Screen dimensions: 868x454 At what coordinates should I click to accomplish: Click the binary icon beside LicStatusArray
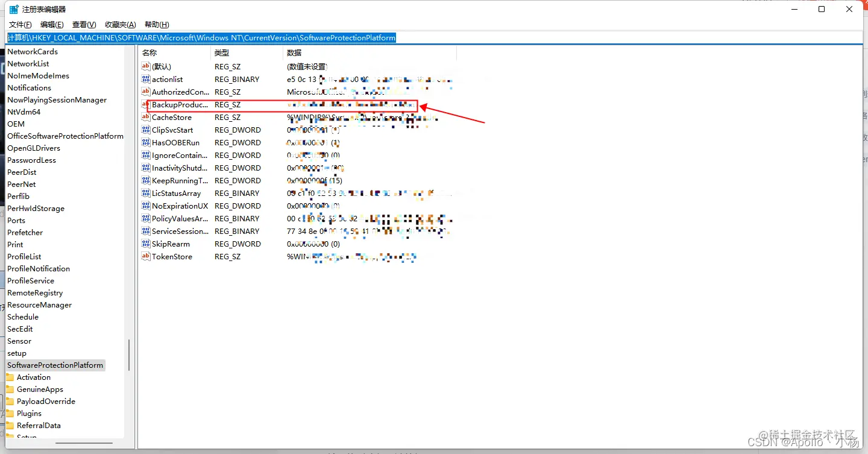[x=145, y=193]
